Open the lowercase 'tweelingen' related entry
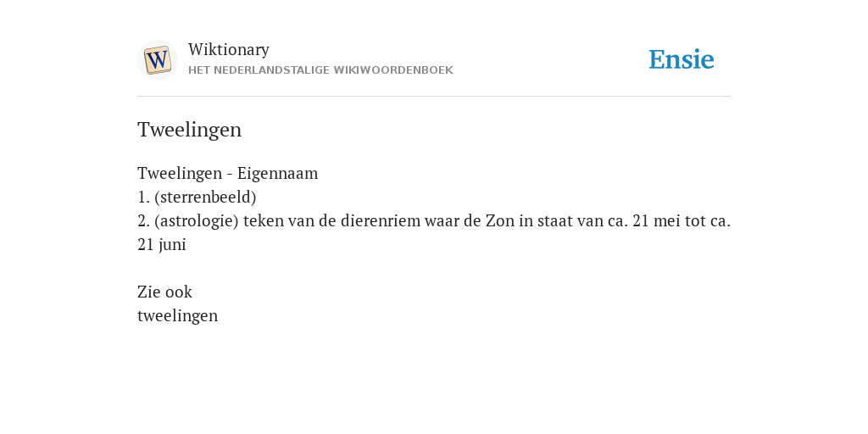This screenshot has height=434, width=868. 178,316
